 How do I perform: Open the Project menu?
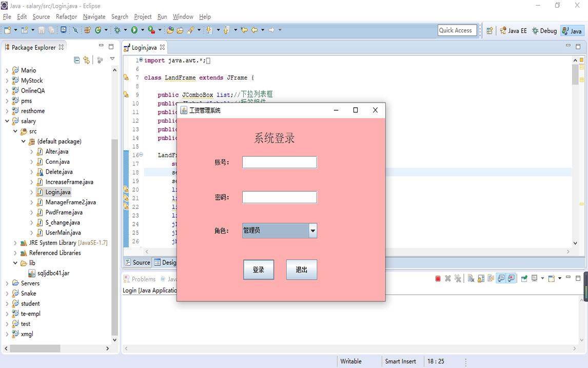[143, 16]
